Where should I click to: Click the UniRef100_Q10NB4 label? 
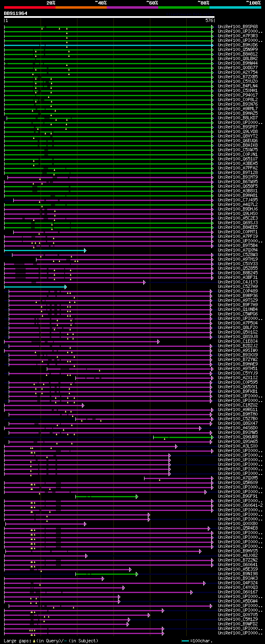point(238,309)
